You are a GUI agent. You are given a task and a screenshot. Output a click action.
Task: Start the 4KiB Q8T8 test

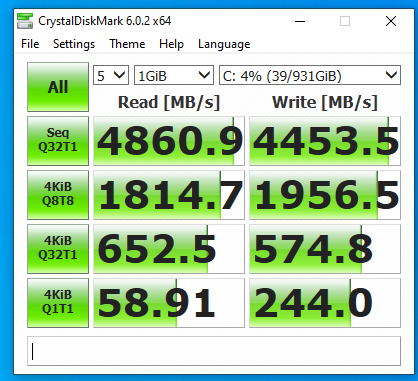[58, 195]
